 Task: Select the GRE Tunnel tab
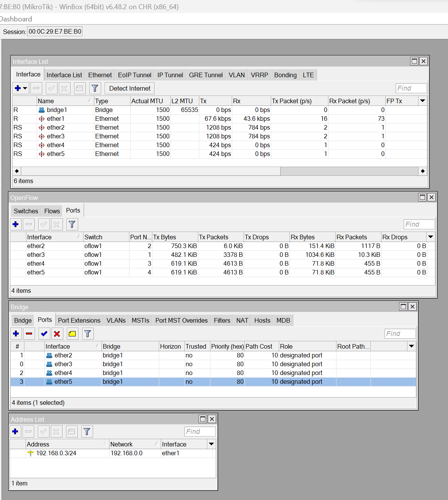point(206,75)
